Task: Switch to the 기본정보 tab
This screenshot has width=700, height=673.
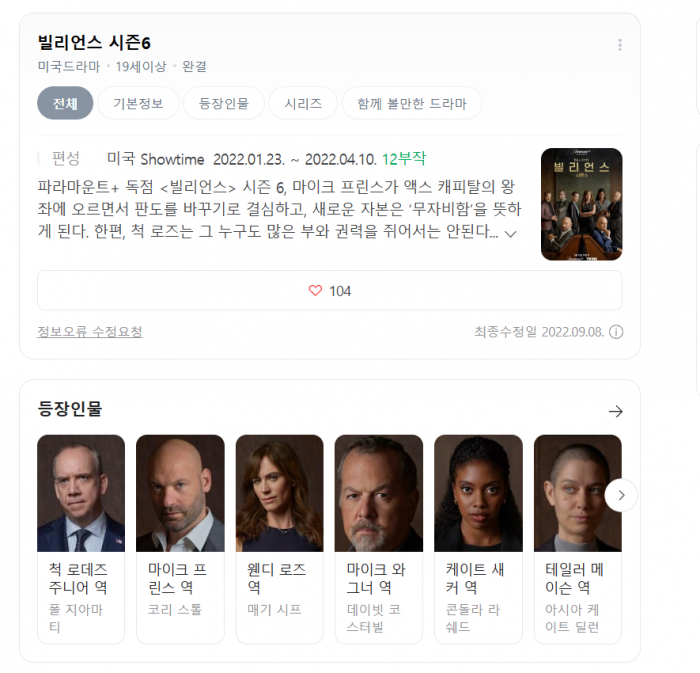Action: (x=138, y=103)
